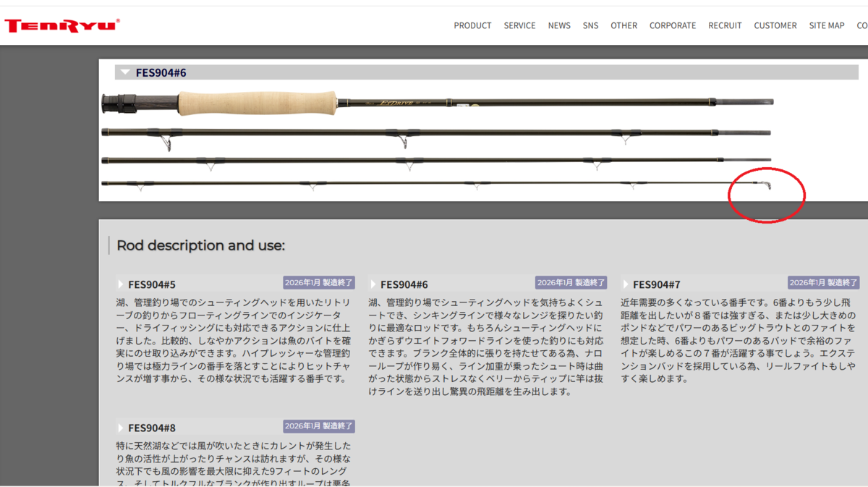Click the FES904#7 description paragraph
This screenshot has width=868, height=487.
coord(740,340)
